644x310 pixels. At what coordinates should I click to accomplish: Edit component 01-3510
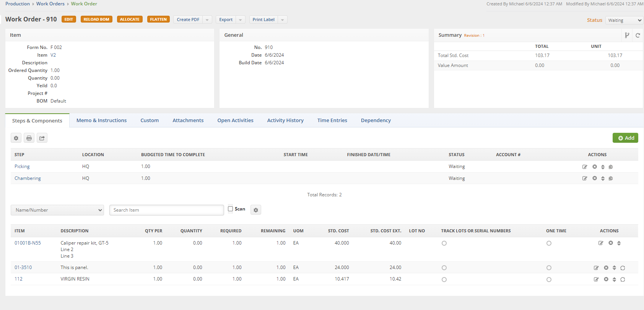tap(596, 268)
